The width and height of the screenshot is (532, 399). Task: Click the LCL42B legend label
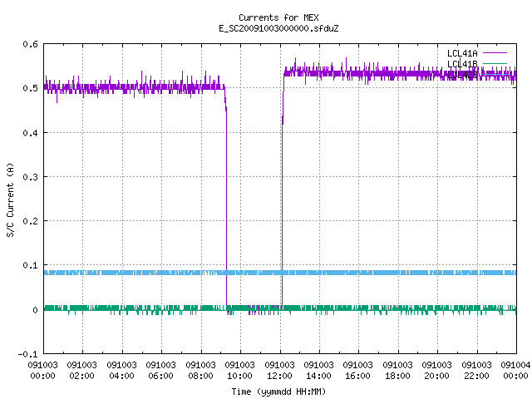[x=462, y=75]
